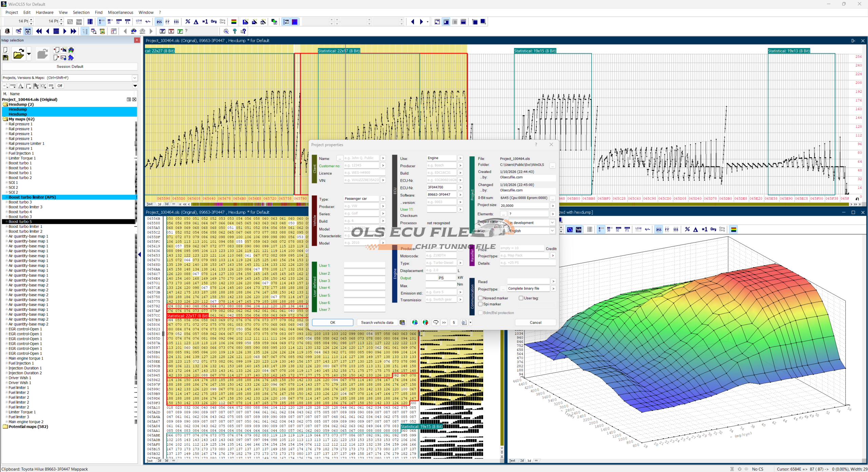Open the Project state dropdown
The image size is (868, 472).
[552, 223]
